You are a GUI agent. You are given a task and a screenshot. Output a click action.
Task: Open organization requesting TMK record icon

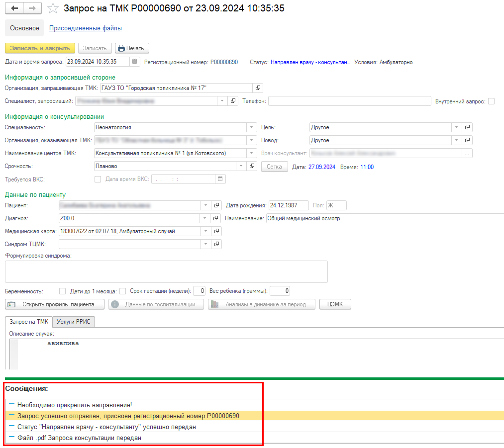pyautogui.click(x=258, y=88)
